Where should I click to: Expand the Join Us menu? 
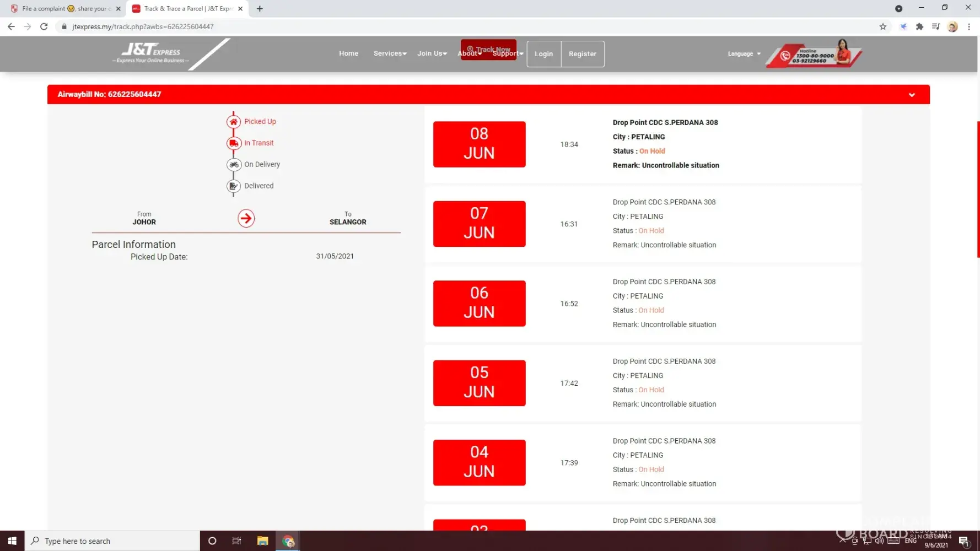[x=432, y=54]
